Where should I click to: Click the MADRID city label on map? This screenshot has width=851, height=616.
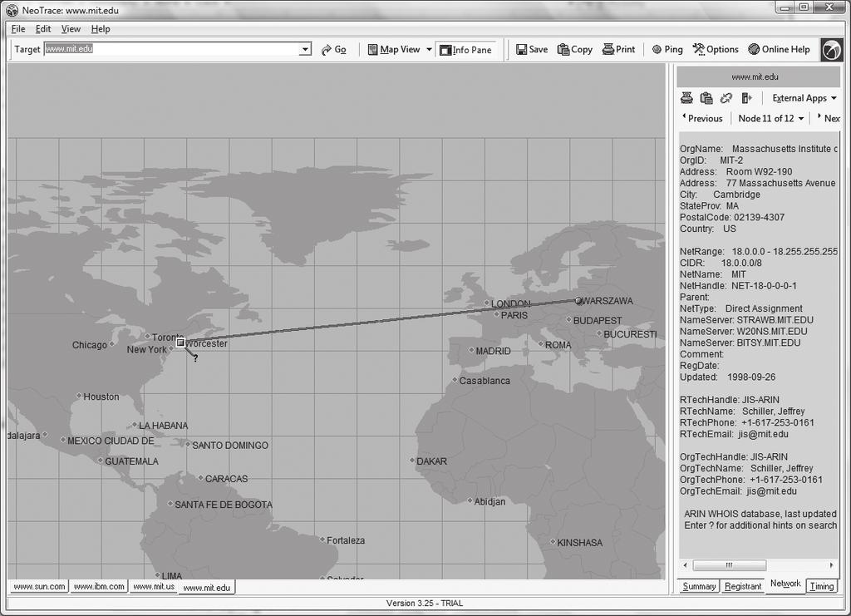tap(493, 351)
